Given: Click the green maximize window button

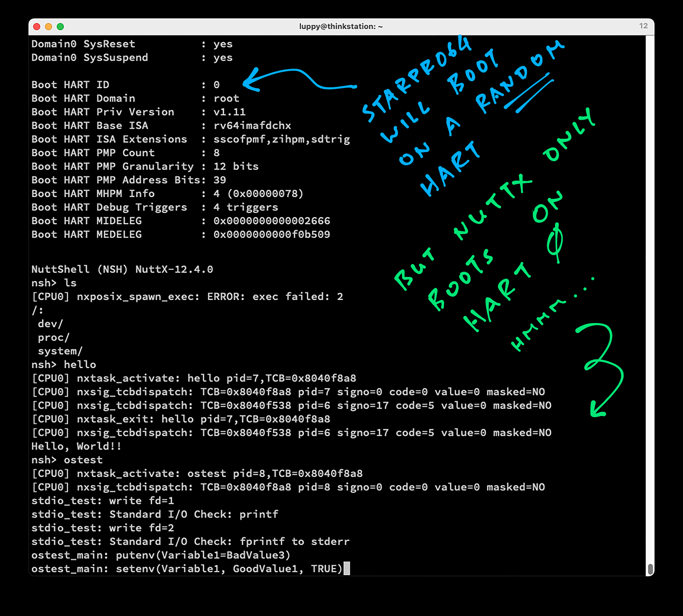Looking at the screenshot, I should click(x=60, y=26).
